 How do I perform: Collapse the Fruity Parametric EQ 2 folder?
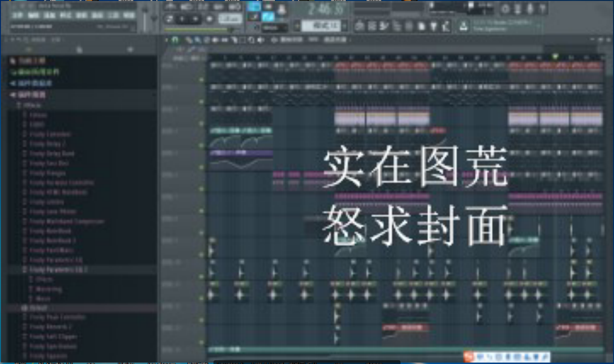point(55,270)
